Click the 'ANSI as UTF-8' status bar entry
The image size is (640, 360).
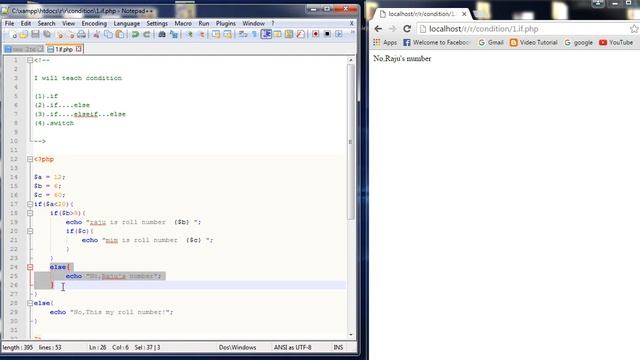(293, 347)
